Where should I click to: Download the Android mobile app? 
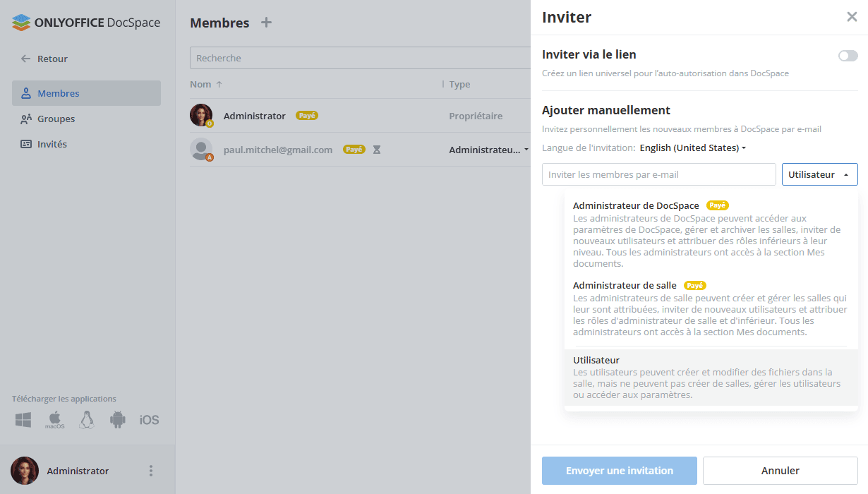coord(117,419)
